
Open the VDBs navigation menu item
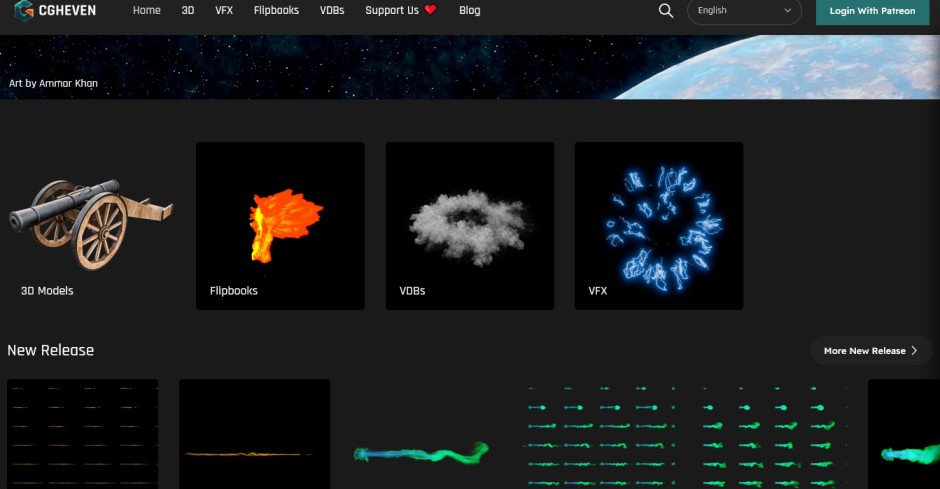tap(332, 10)
